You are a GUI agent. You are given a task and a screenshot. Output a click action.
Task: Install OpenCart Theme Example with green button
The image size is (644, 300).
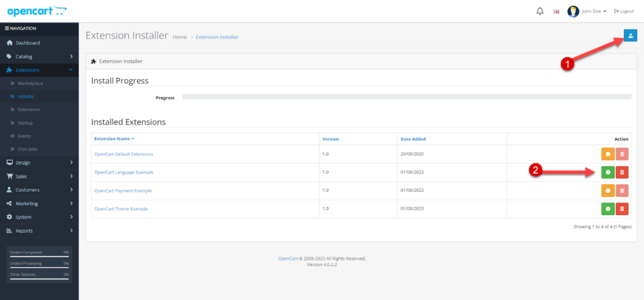[x=608, y=209]
